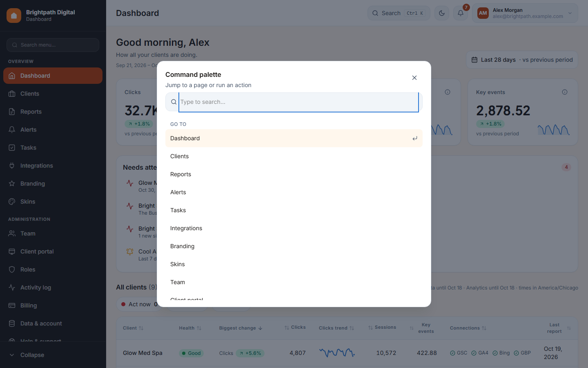
Task: Toggle dark mode moon icon
Action: pyautogui.click(x=442, y=13)
